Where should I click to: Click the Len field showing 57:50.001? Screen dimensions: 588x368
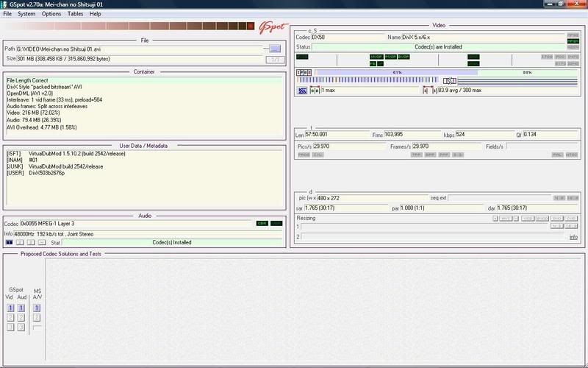(x=337, y=135)
